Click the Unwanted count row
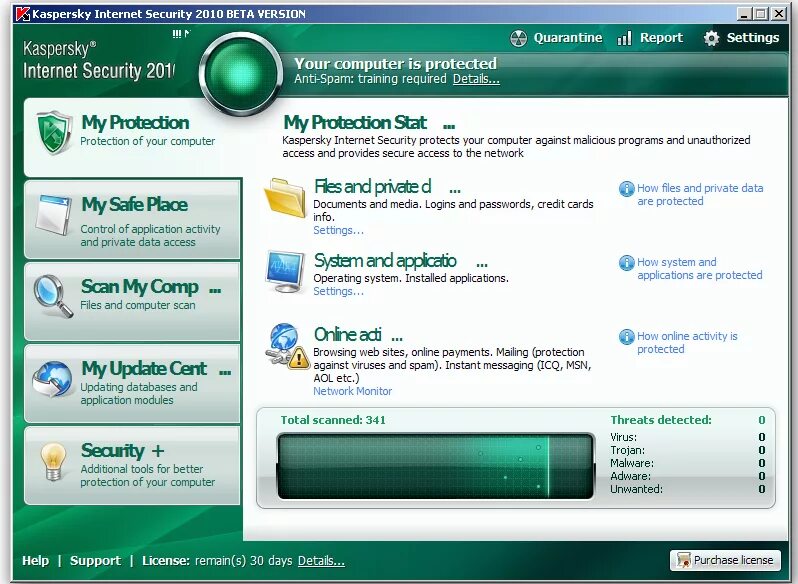The image size is (798, 584). point(688,489)
